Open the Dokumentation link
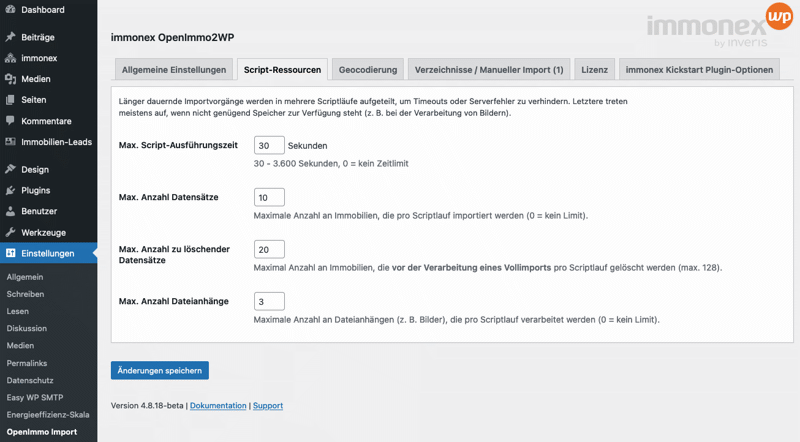Image resolution: width=800 pixels, height=442 pixels. [218, 405]
